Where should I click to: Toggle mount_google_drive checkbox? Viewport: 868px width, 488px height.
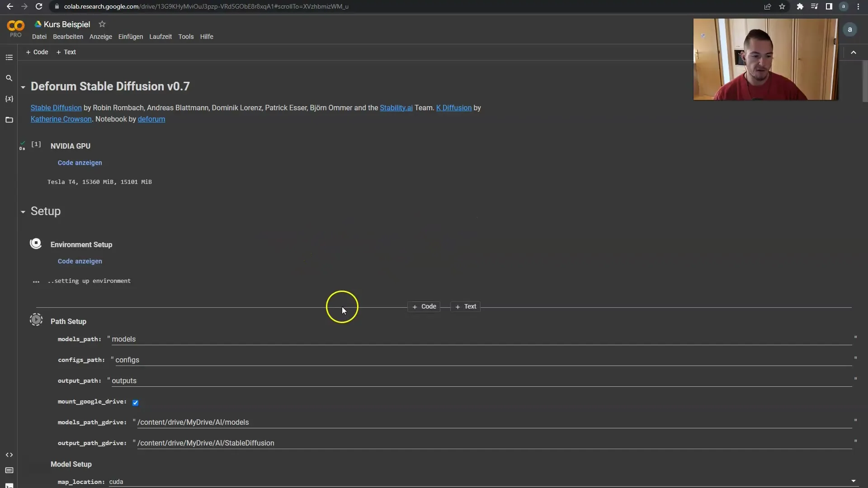[135, 402]
